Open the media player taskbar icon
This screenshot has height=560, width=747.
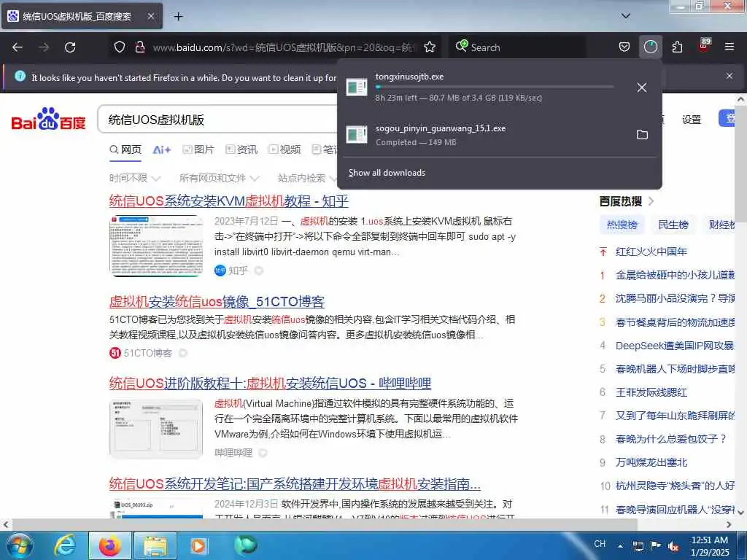[x=198, y=545]
